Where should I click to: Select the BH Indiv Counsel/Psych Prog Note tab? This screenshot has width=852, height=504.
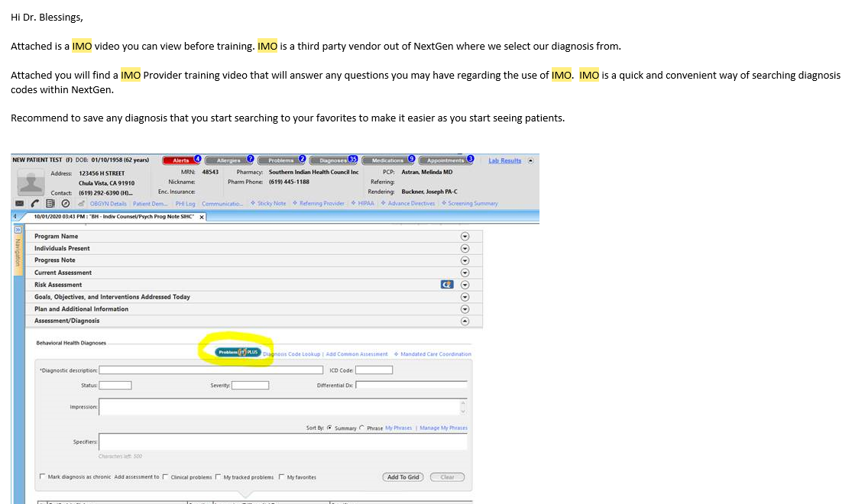click(x=114, y=217)
